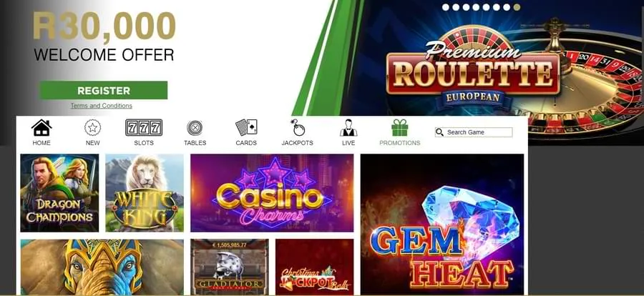Open the NEW games star icon
The height and width of the screenshot is (296, 644).
(93, 128)
